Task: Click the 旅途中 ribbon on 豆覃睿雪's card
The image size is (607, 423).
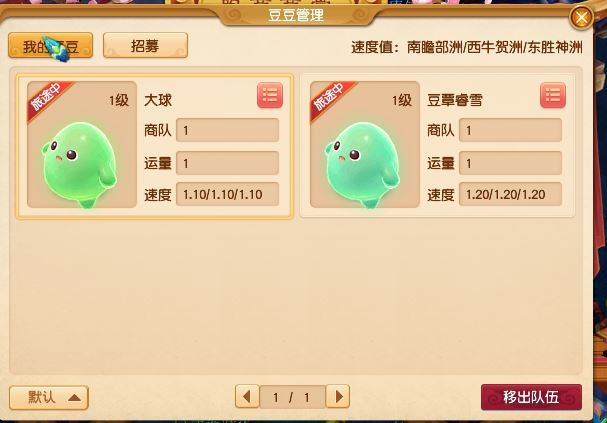Action: click(x=331, y=99)
